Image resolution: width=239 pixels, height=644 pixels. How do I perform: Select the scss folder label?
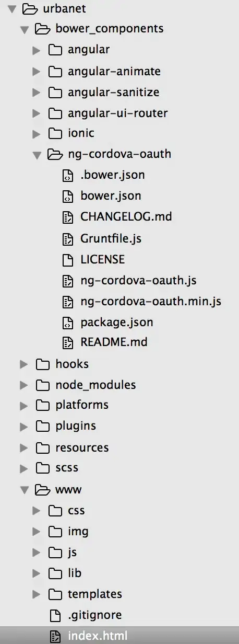(67, 468)
